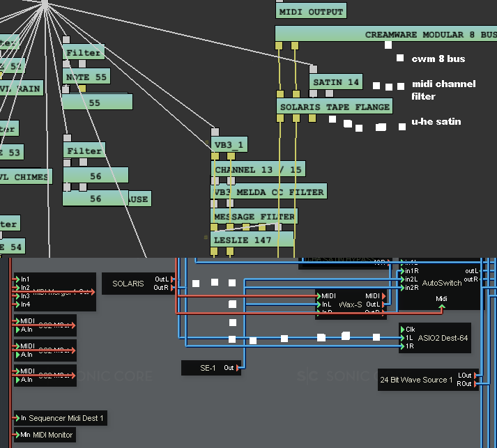Screen dimensions: 497x448
Task: Click the MIDI merger In1 port
Action: point(17,279)
